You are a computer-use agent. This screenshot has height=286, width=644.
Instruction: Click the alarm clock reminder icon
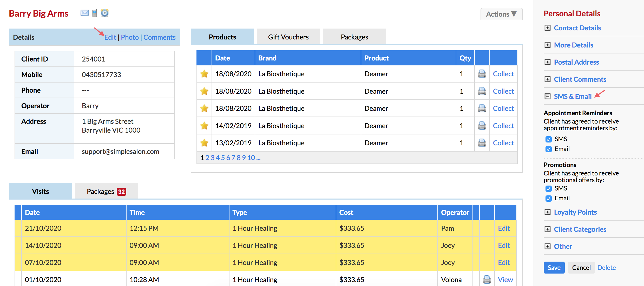[104, 13]
